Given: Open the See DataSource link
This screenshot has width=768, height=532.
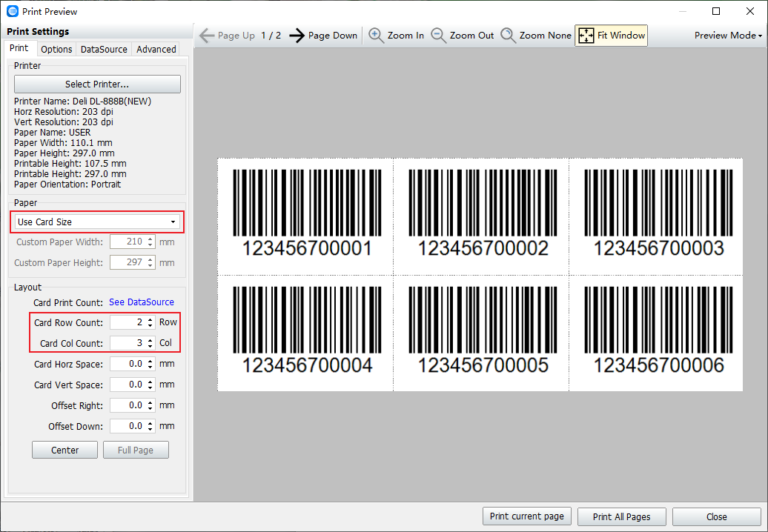Looking at the screenshot, I should (x=142, y=302).
